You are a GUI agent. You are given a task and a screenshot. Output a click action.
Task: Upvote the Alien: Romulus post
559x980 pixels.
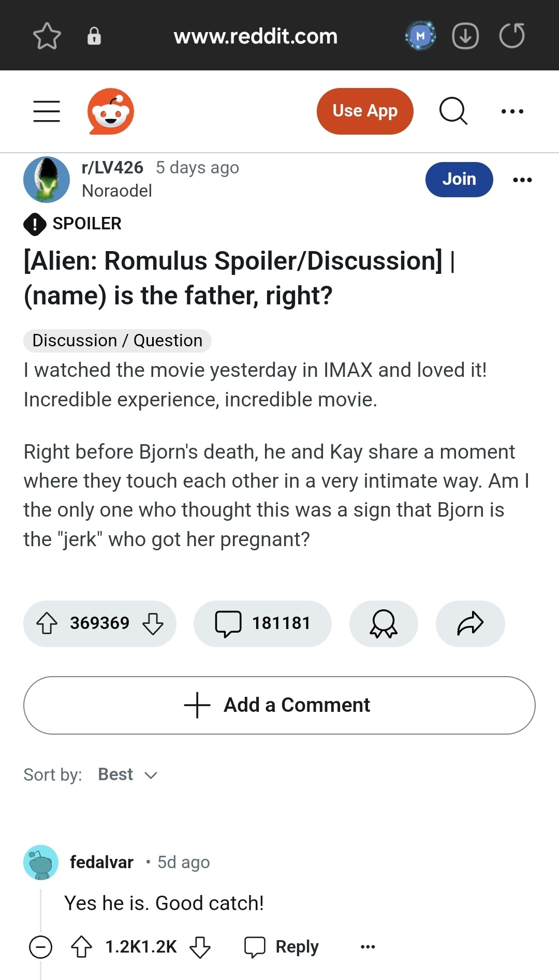[47, 623]
